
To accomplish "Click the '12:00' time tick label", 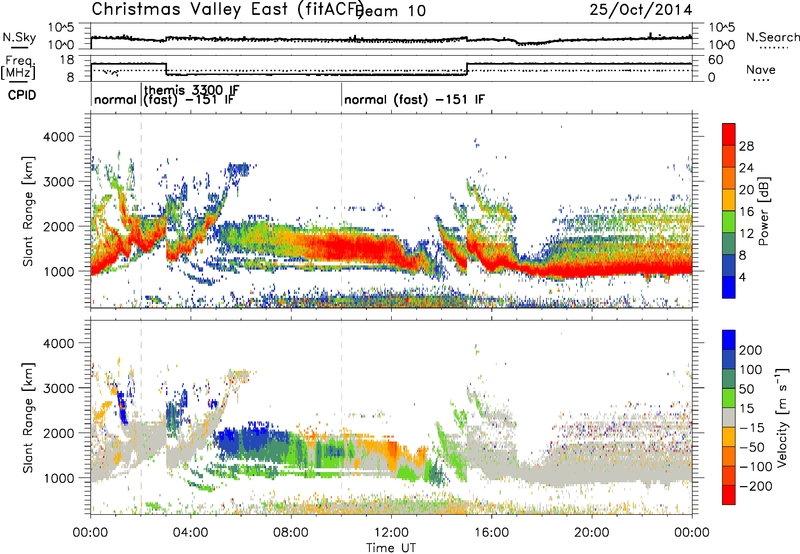I will [391, 533].
